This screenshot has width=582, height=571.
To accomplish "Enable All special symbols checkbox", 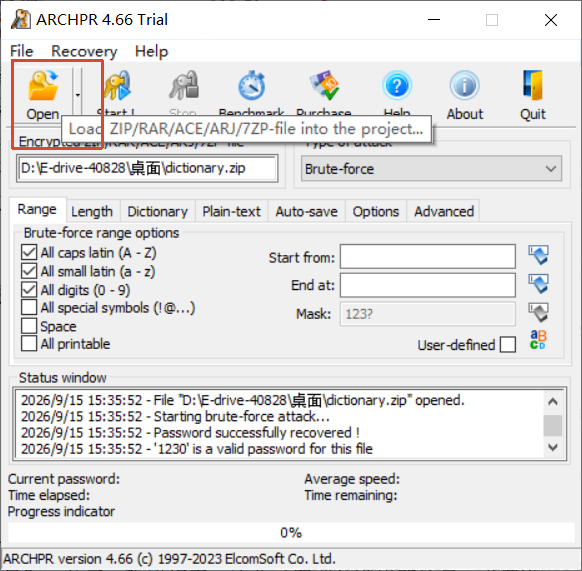I will coord(29,307).
